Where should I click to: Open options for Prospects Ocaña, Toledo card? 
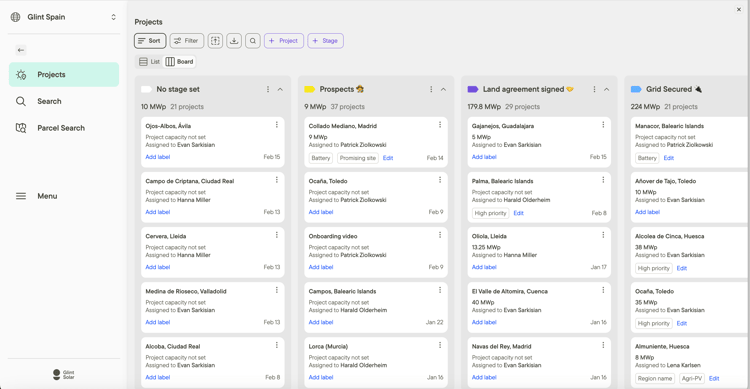pos(440,180)
